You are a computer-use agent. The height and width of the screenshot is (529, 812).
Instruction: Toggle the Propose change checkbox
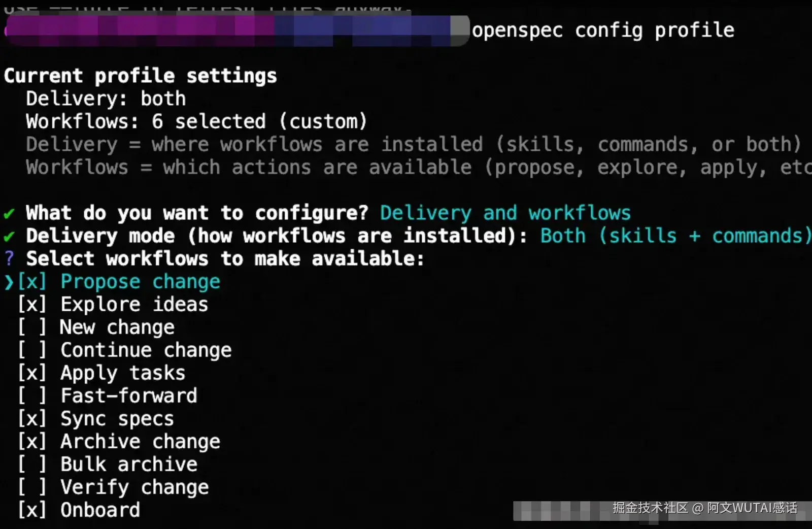coord(32,282)
